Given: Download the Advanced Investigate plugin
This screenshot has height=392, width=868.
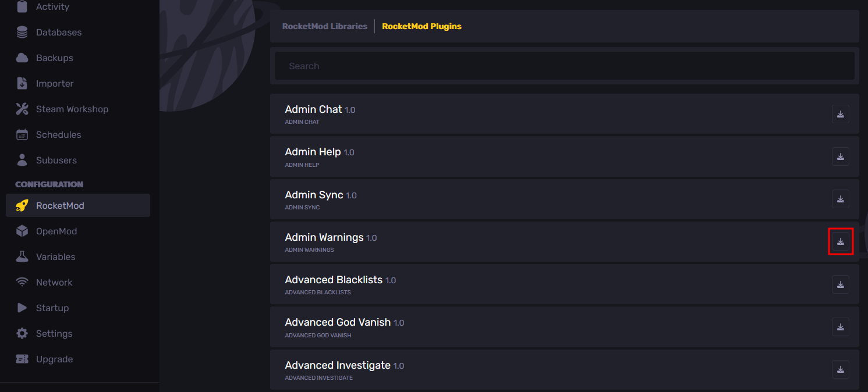Looking at the screenshot, I should tap(840, 369).
